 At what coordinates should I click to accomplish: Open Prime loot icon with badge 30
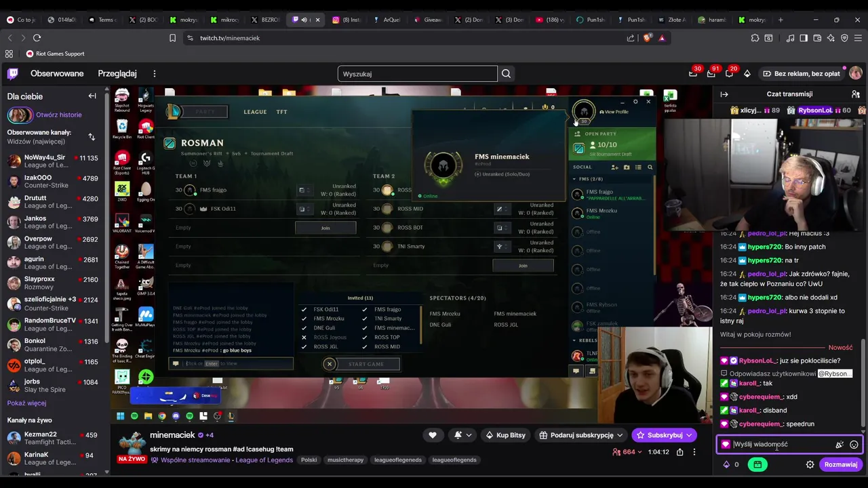[x=694, y=73]
